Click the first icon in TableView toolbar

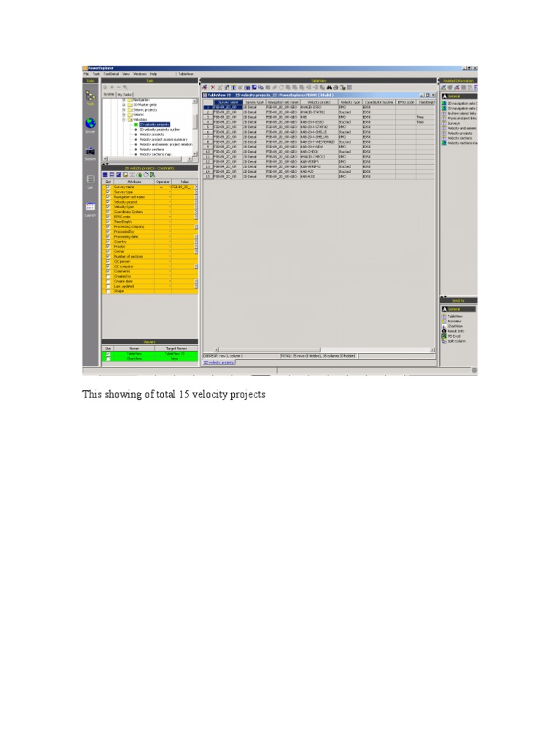click(205, 88)
